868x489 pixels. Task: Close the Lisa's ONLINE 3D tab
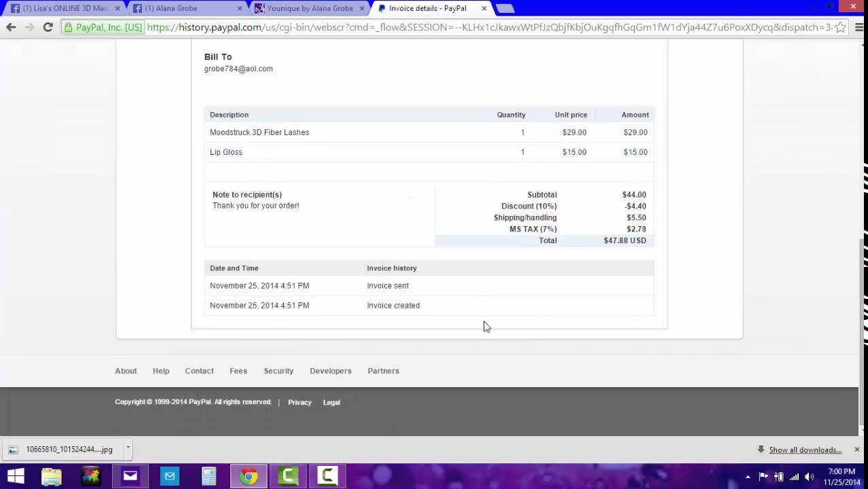[117, 8]
